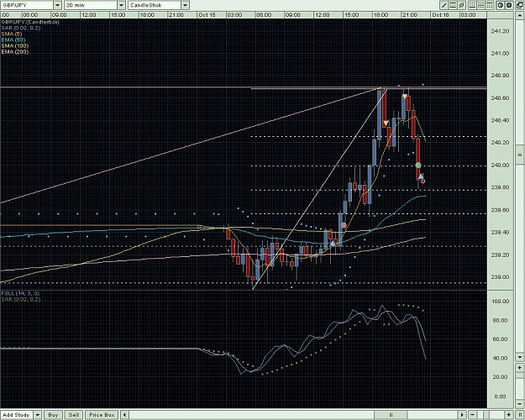Click the EMA (50) legend label

pyautogui.click(x=13, y=39)
